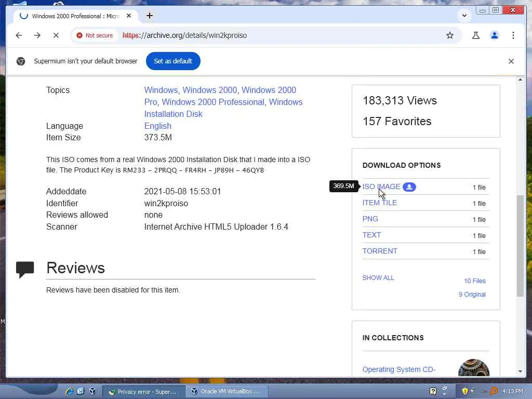
Task: Set Supermium as default browser
Action: [173, 61]
